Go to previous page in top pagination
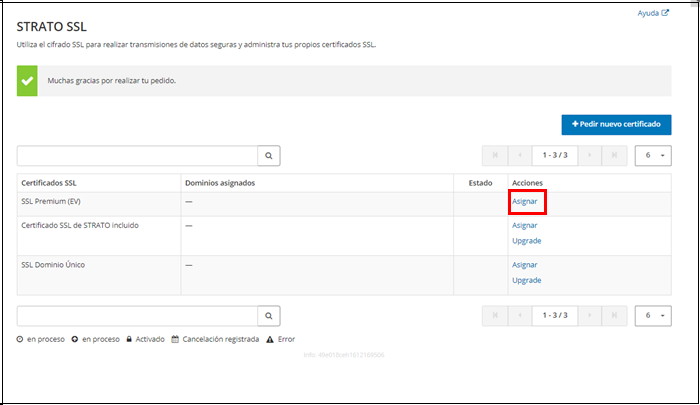 (x=520, y=155)
